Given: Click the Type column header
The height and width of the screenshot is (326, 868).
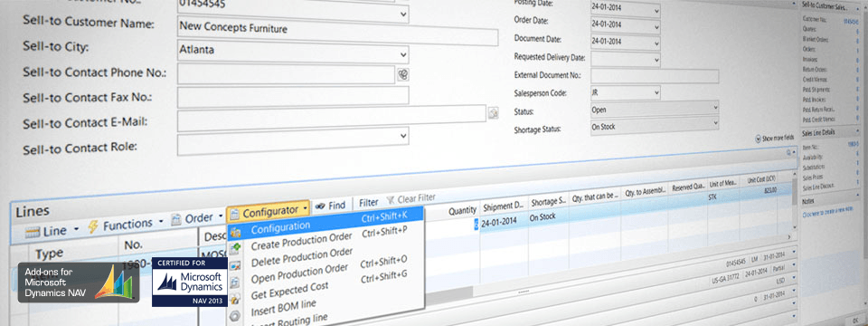Looking at the screenshot, I should tap(50, 254).
